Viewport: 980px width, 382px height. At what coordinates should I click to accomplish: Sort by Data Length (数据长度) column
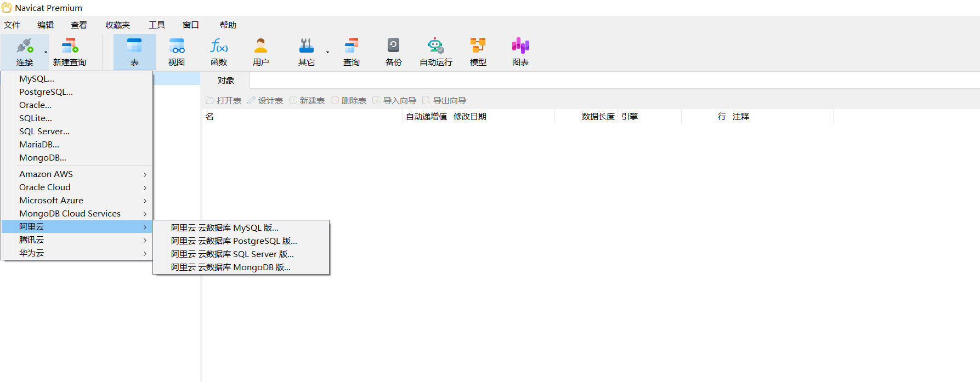pyautogui.click(x=586, y=117)
